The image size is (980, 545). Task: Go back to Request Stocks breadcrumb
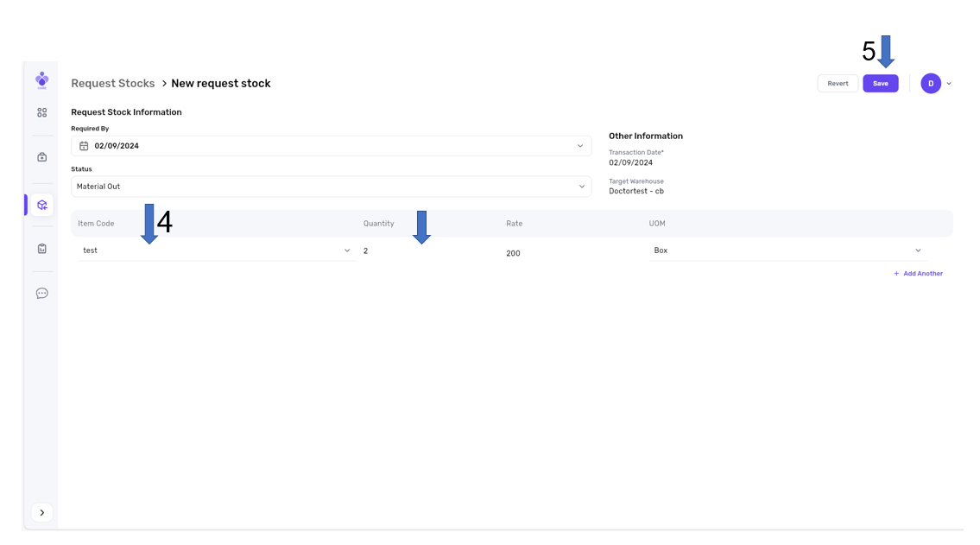(112, 84)
